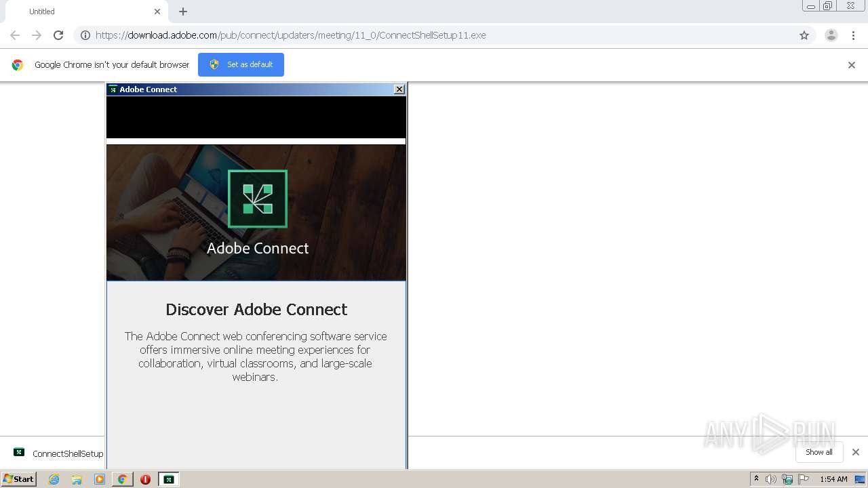Open the volume speaker tray icon
This screenshot has height=488, width=868.
coord(771,479)
